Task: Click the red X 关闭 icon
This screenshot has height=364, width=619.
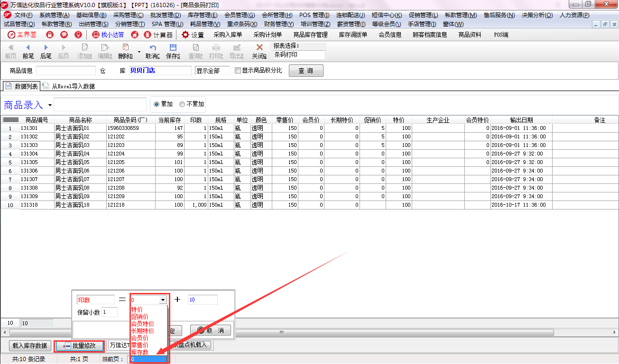Action: 259,52
